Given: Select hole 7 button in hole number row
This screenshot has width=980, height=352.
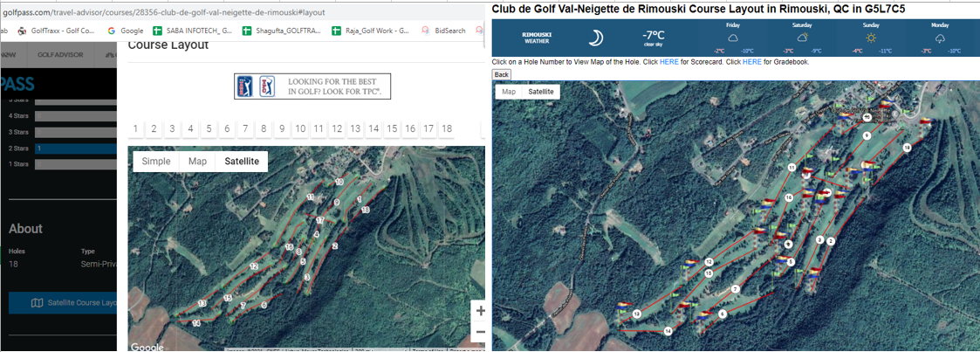Looking at the screenshot, I should [x=245, y=128].
